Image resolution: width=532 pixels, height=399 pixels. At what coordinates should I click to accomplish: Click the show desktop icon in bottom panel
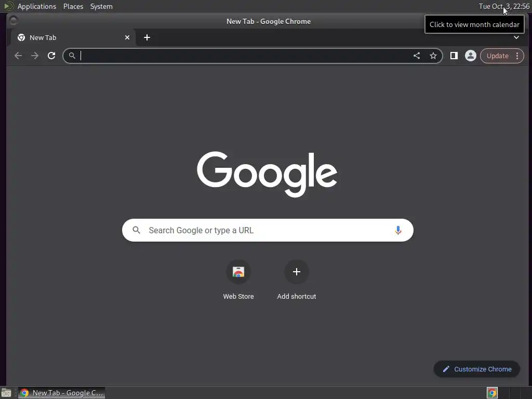(x=6, y=393)
